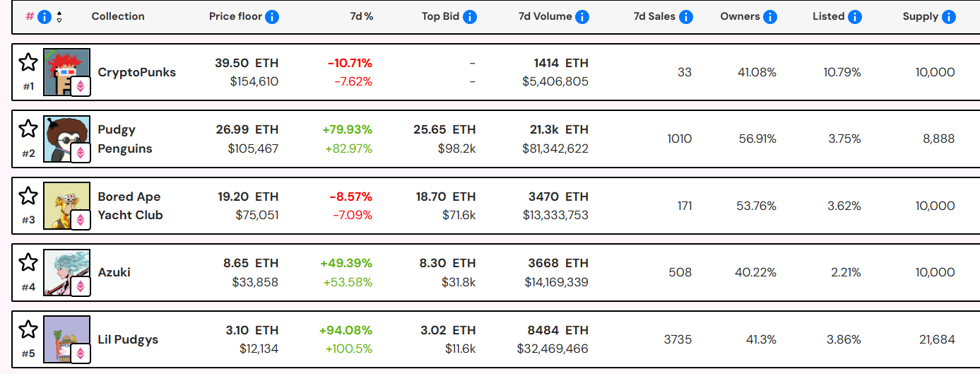This screenshot has width=980, height=374.
Task: Add Azuki to favorites with star
Action: (x=28, y=262)
